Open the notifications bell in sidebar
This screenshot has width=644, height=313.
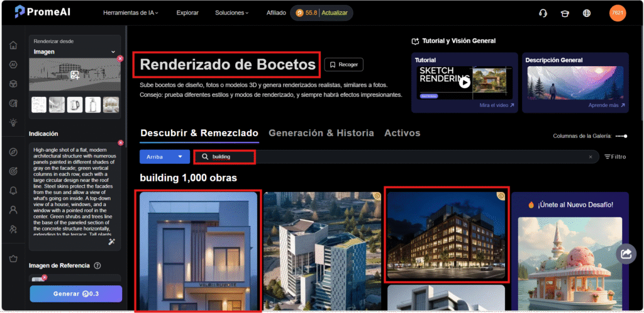pos(13,191)
